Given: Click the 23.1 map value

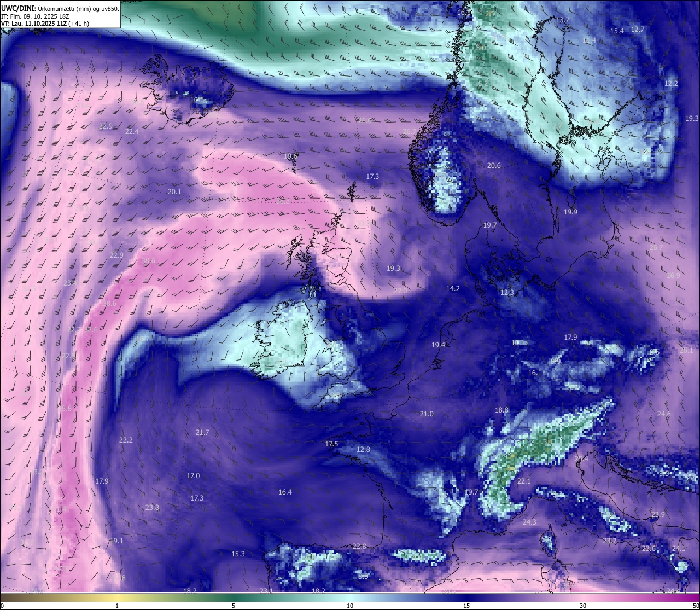Looking at the screenshot, I should point(266,590).
